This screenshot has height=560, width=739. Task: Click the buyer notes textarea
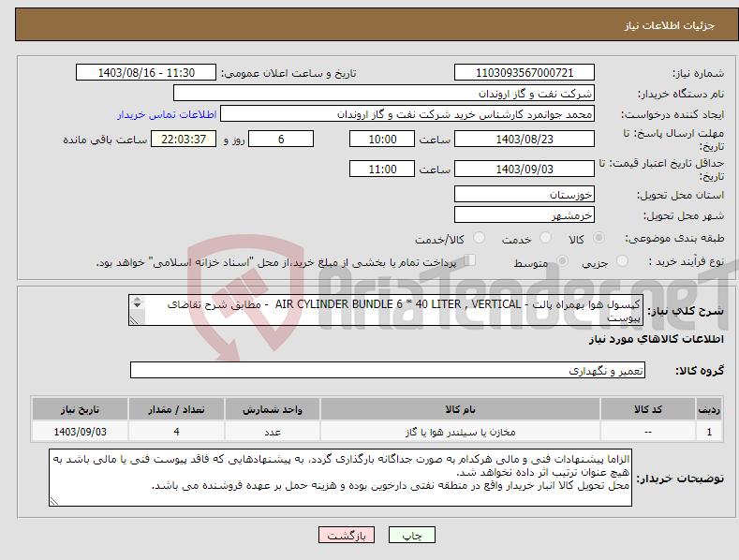coord(340,478)
